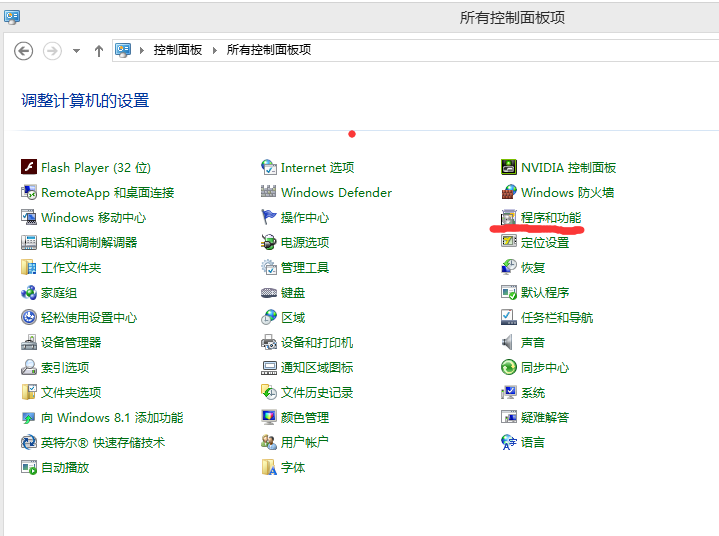Open the 默认程序 link

click(545, 292)
